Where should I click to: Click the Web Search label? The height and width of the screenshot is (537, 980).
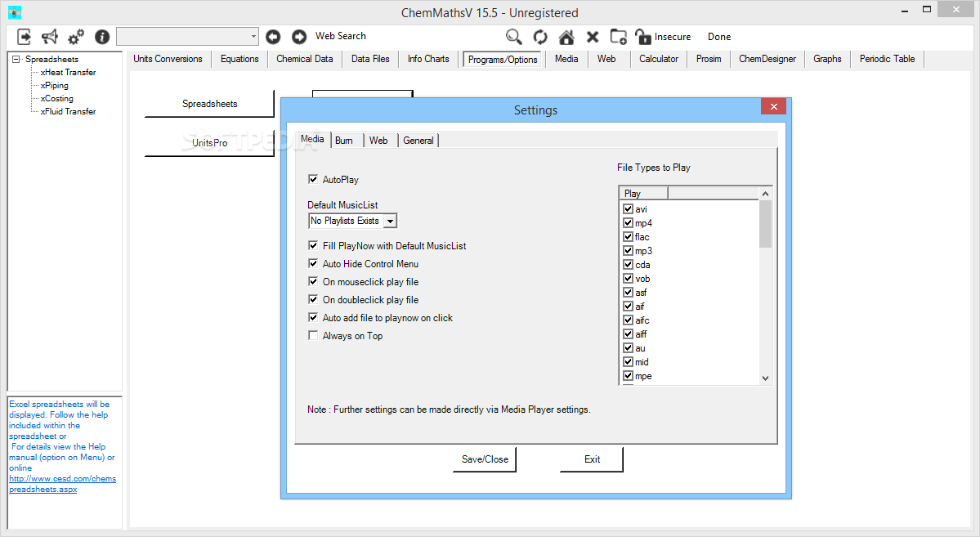click(x=341, y=36)
